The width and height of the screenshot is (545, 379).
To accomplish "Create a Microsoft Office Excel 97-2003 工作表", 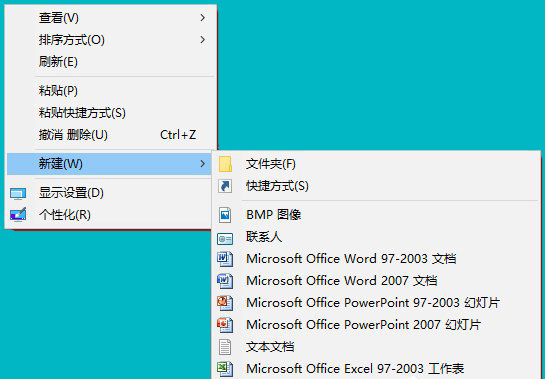I will pos(376,369).
